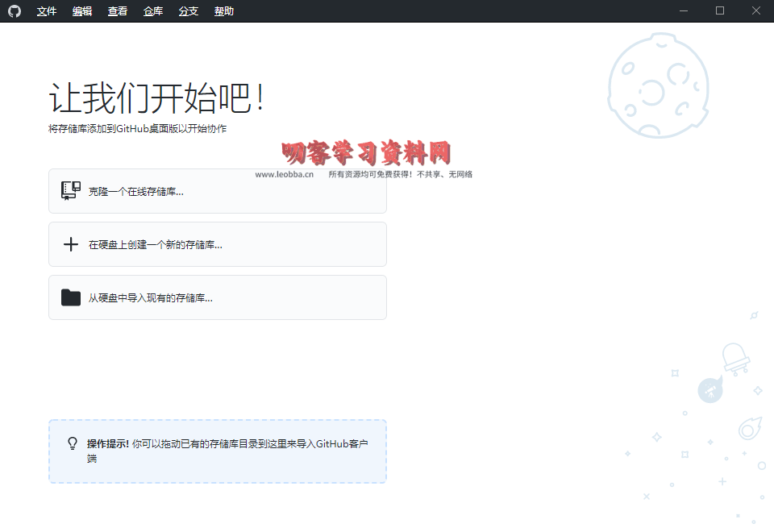Open the 帮助 menu
Screen dimensions: 774x532
click(224, 11)
